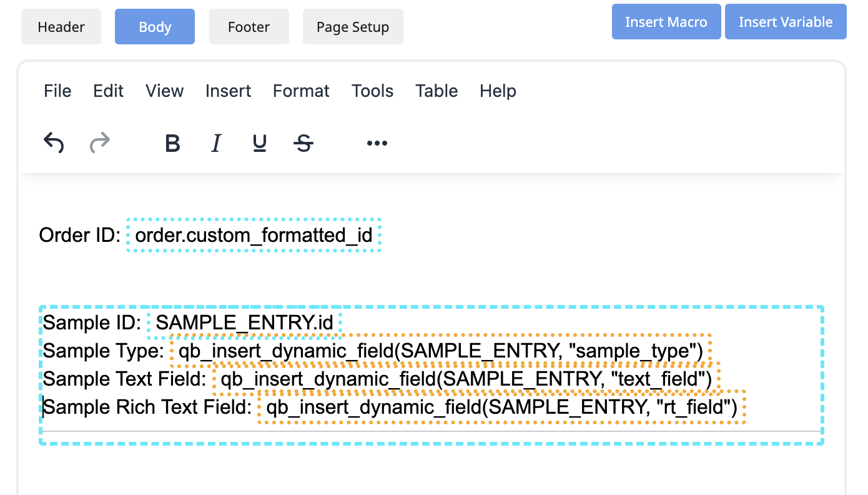Select the Body section tab

click(155, 27)
